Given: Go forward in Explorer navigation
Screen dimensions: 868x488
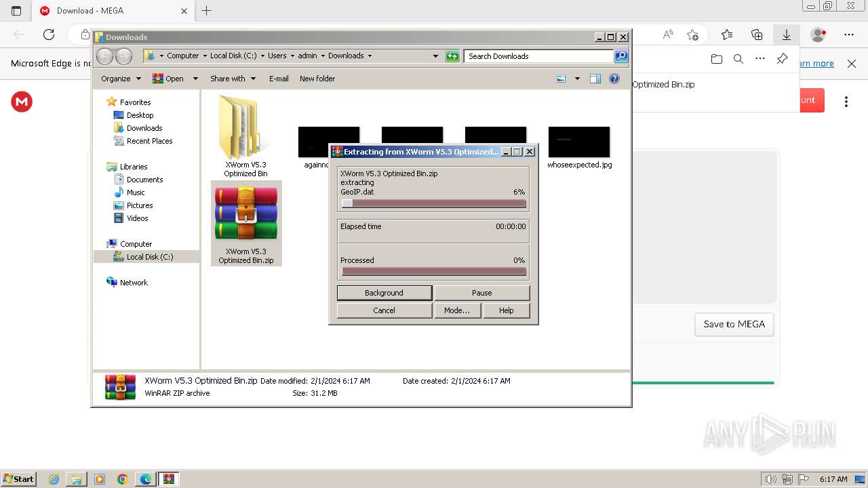Looking at the screenshot, I should click(123, 56).
